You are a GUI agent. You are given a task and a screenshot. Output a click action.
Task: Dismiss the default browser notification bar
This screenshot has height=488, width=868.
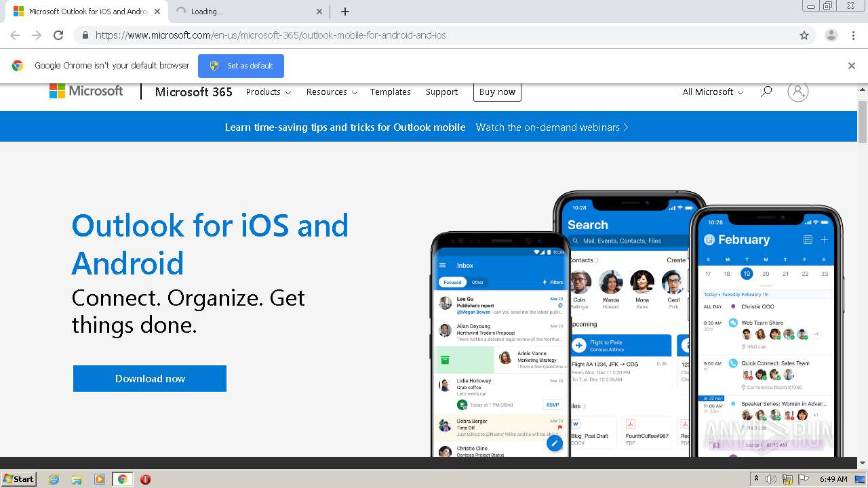click(852, 66)
